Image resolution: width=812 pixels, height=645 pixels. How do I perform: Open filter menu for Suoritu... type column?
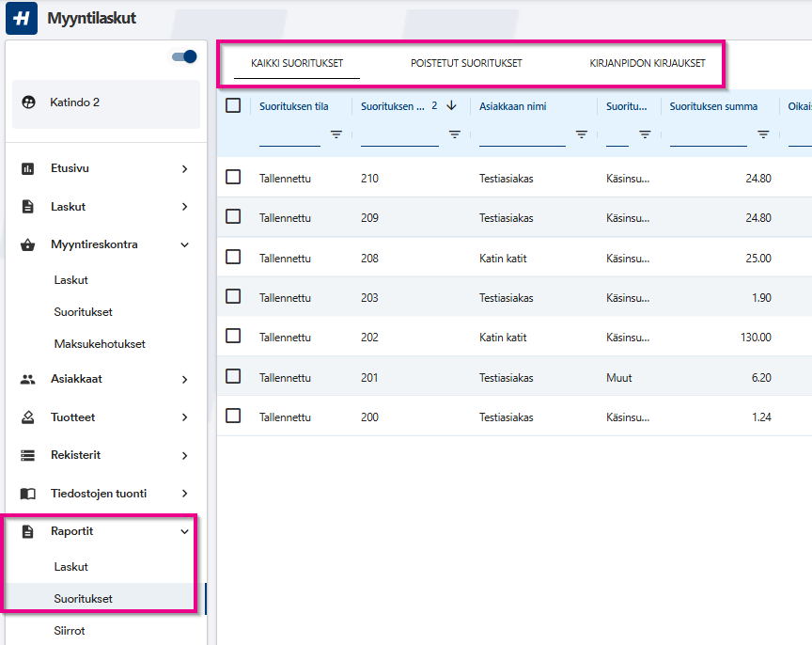tap(645, 134)
